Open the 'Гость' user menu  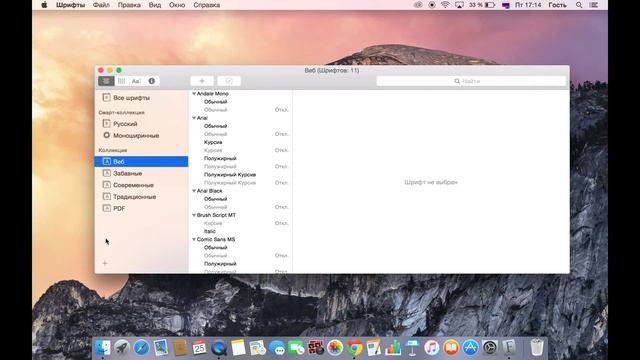pos(557,5)
